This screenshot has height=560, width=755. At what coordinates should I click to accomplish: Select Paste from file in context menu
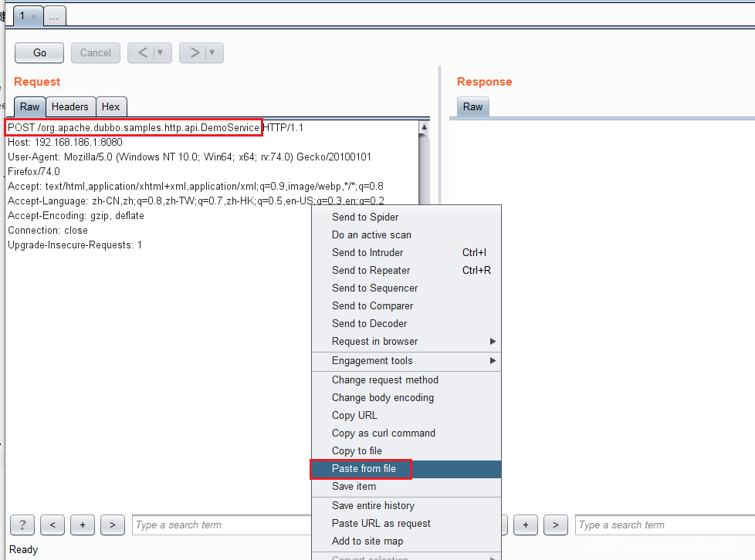pos(364,469)
